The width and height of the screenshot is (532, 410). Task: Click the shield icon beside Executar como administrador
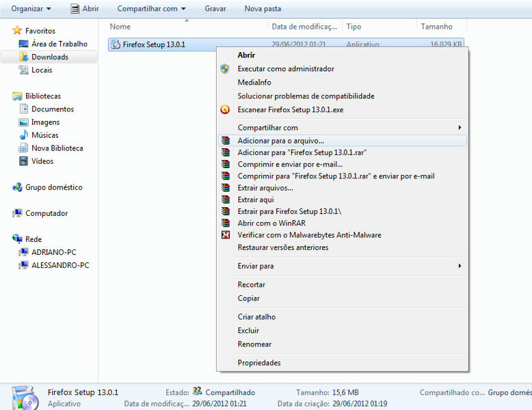click(225, 69)
